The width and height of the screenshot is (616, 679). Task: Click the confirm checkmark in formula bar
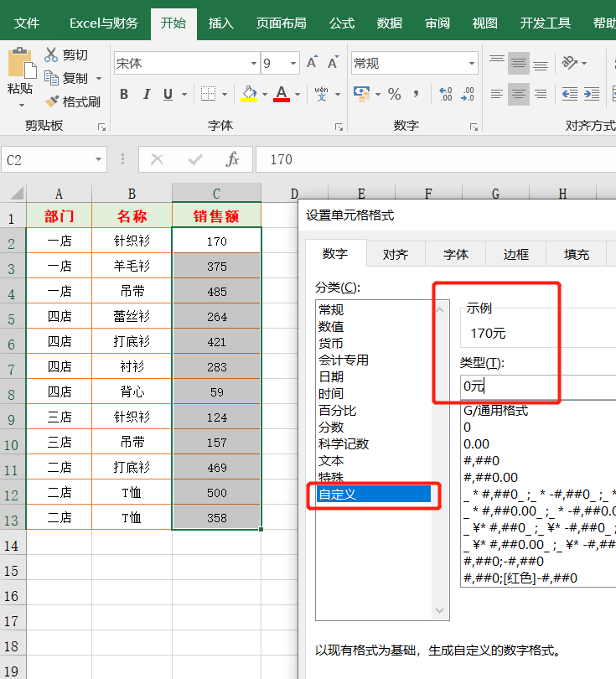pos(195,160)
